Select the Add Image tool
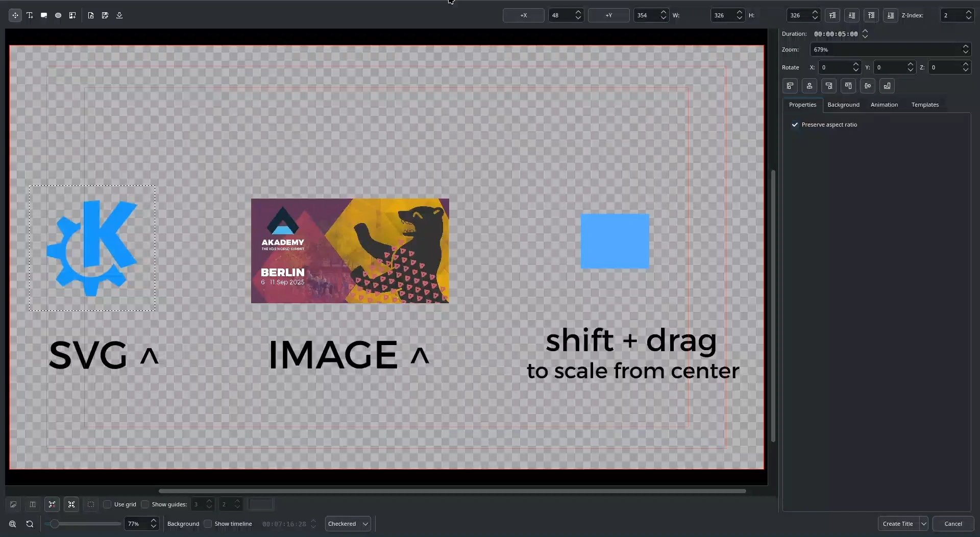 (72, 15)
